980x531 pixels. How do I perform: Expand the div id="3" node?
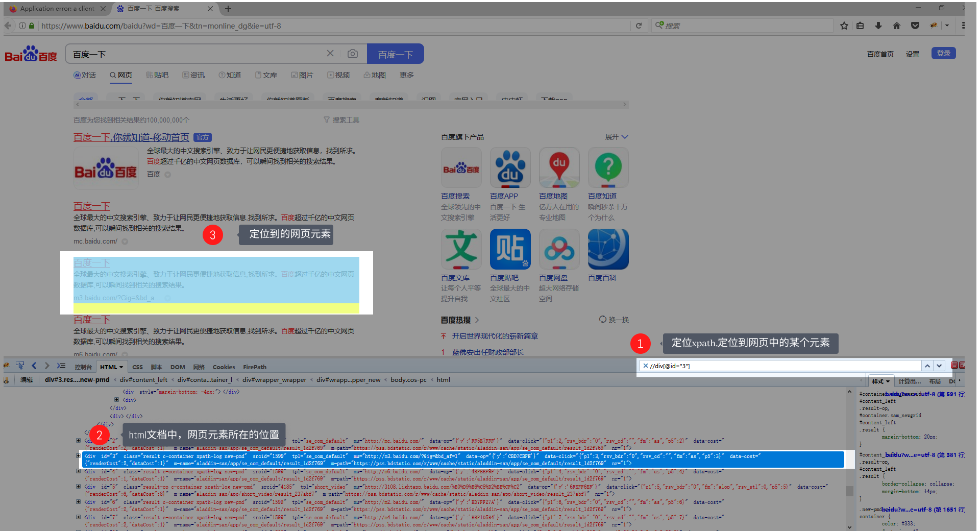(78, 455)
